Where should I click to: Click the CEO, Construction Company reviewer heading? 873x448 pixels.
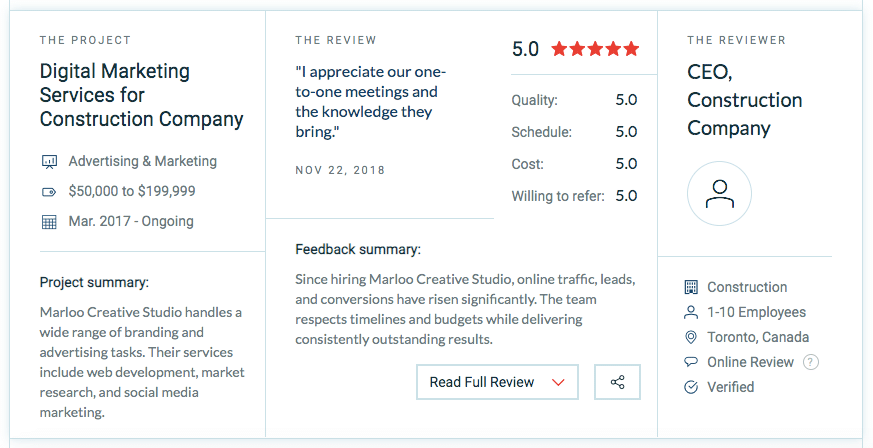pyautogui.click(x=744, y=100)
